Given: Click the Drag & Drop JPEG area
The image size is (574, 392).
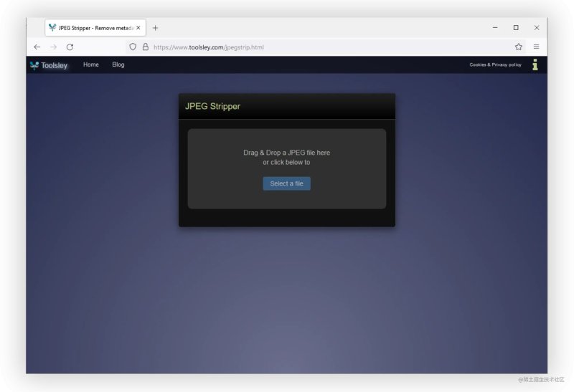Looking at the screenshot, I should tap(286, 168).
